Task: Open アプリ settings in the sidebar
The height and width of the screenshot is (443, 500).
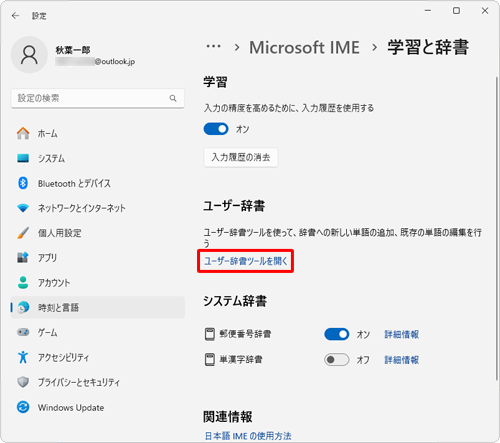Action: point(97,258)
